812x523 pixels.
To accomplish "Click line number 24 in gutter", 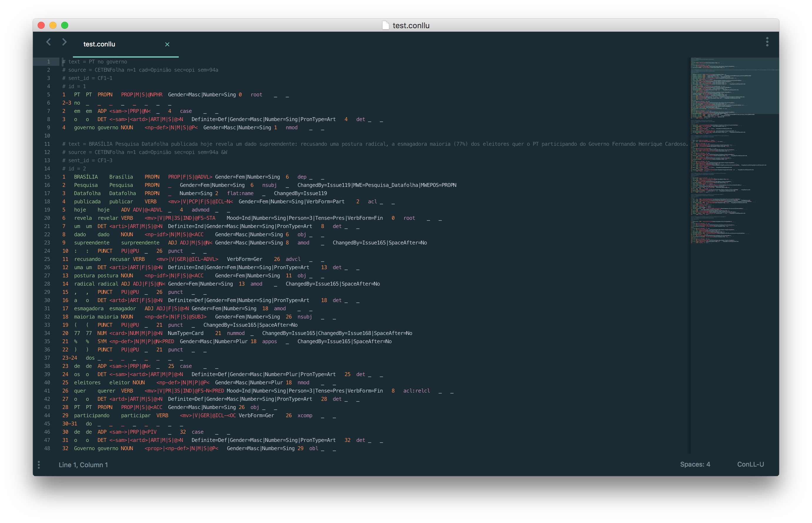I will [47, 251].
